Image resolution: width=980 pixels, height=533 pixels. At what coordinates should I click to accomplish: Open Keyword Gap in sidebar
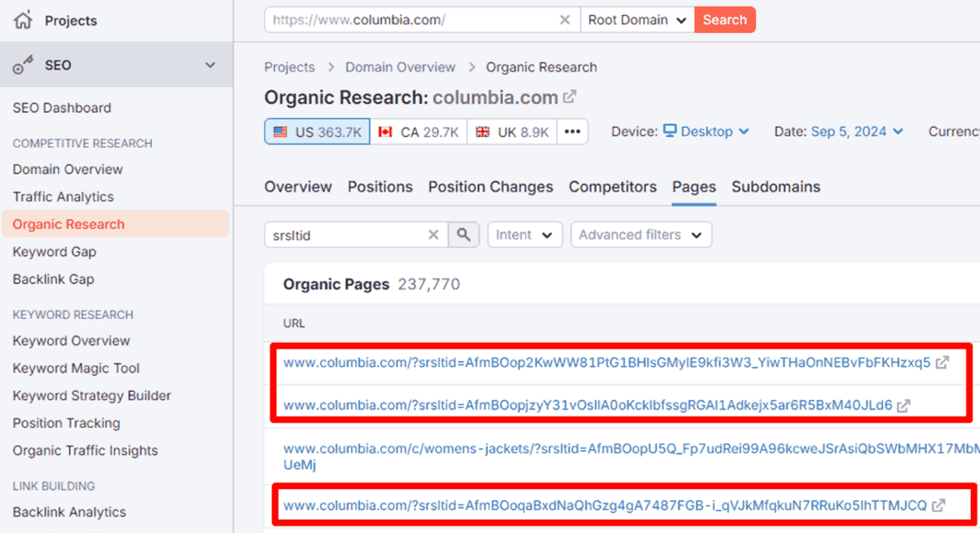[55, 252]
